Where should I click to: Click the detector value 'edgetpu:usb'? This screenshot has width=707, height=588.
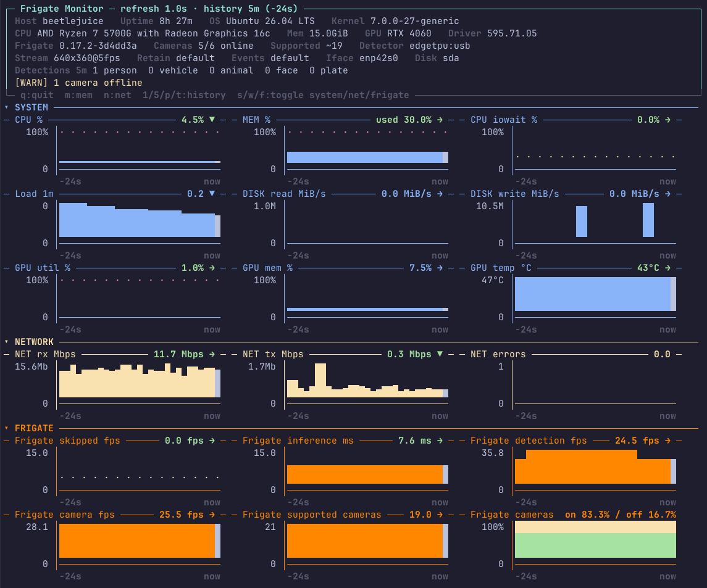click(440, 46)
